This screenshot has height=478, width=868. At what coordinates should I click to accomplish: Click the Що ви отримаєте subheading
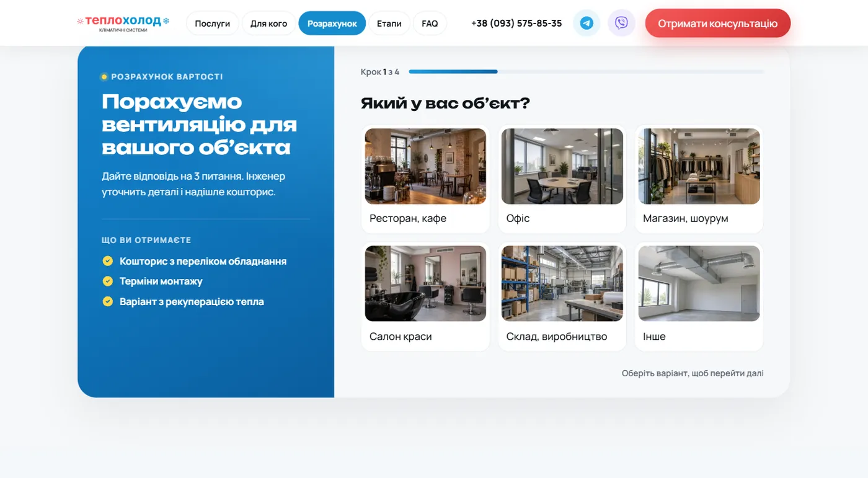tap(146, 240)
